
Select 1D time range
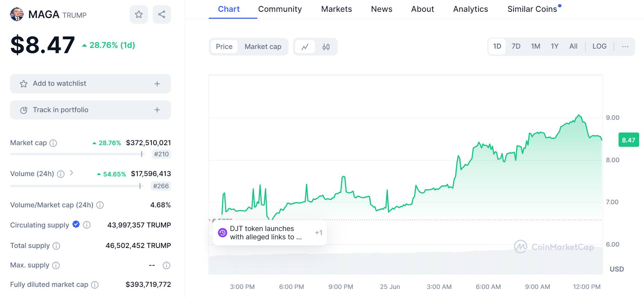tap(497, 47)
